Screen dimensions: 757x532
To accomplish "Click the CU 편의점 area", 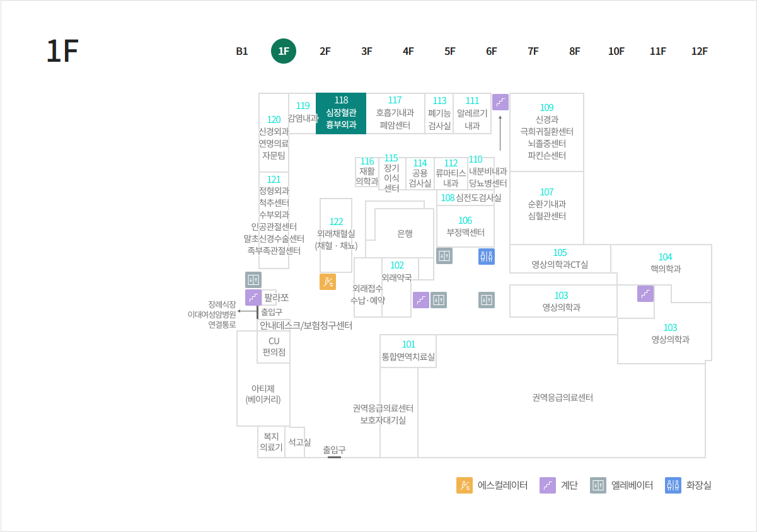I will point(273,347).
